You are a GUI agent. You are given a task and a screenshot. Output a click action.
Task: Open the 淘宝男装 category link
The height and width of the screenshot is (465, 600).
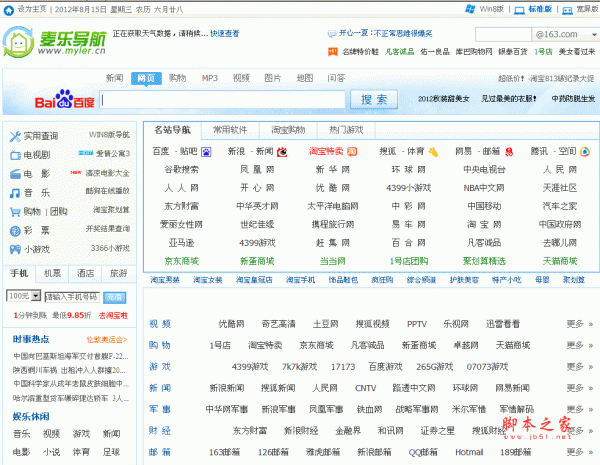click(165, 280)
